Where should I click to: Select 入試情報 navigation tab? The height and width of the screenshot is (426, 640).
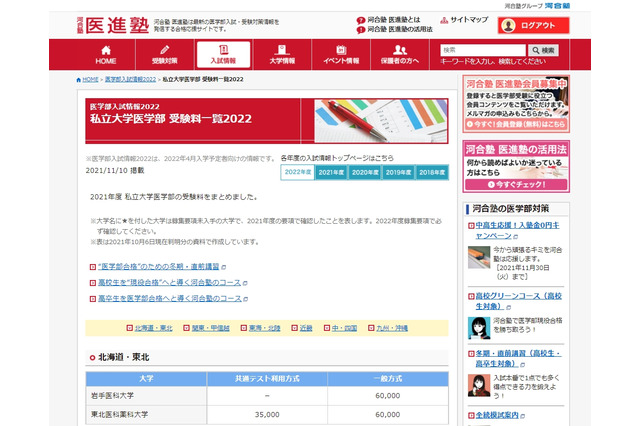pos(223,55)
